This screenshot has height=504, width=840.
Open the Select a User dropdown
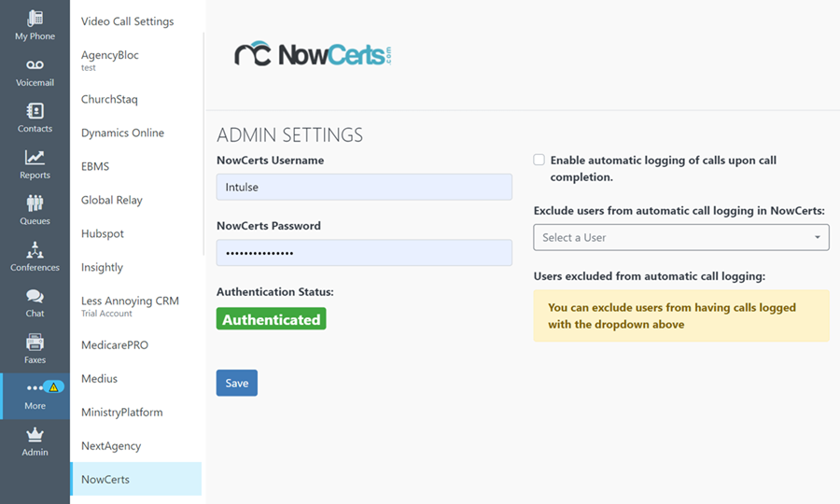point(681,237)
